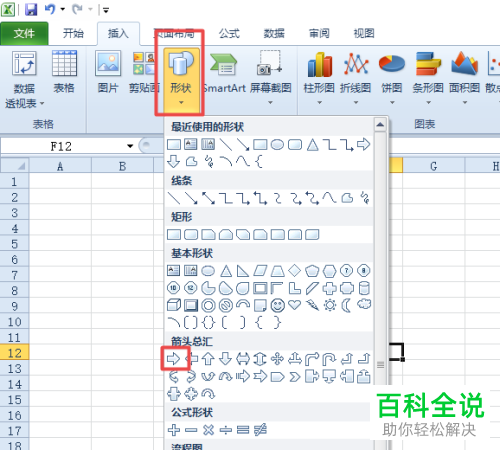
Task: Expand the 数据透视表 dropdown arrow
Action: coord(42,104)
